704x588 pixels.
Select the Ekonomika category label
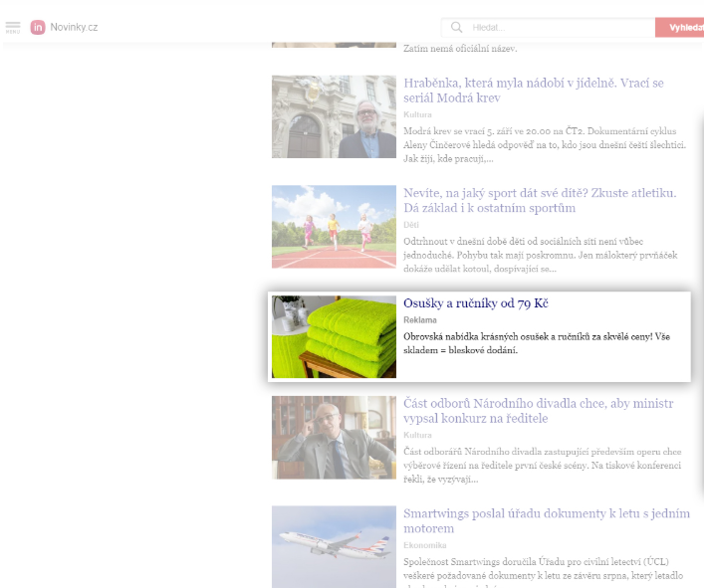[425, 545]
